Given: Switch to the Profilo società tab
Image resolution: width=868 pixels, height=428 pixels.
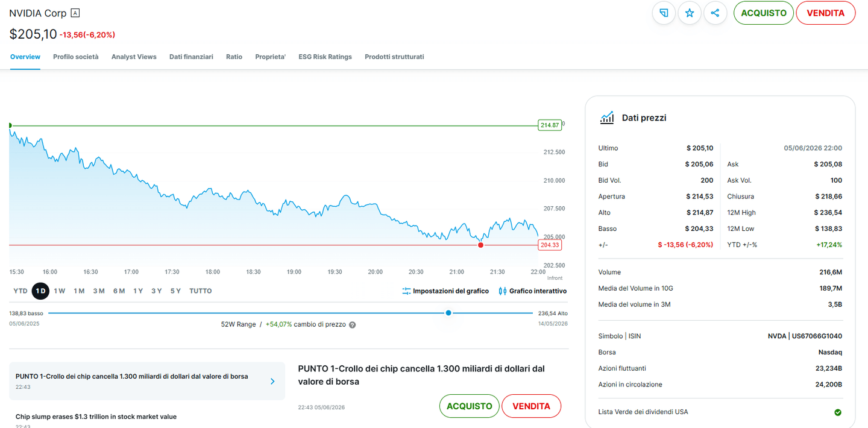Looking at the screenshot, I should pos(76,57).
